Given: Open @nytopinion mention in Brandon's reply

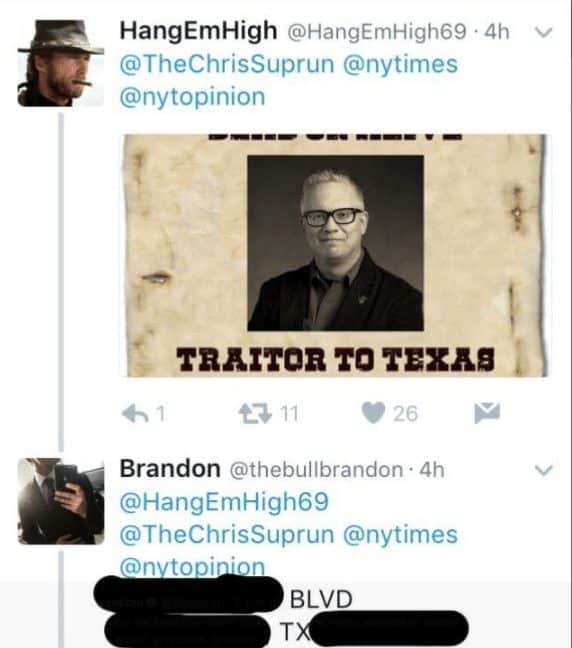Looking at the screenshot, I should coord(192,567).
